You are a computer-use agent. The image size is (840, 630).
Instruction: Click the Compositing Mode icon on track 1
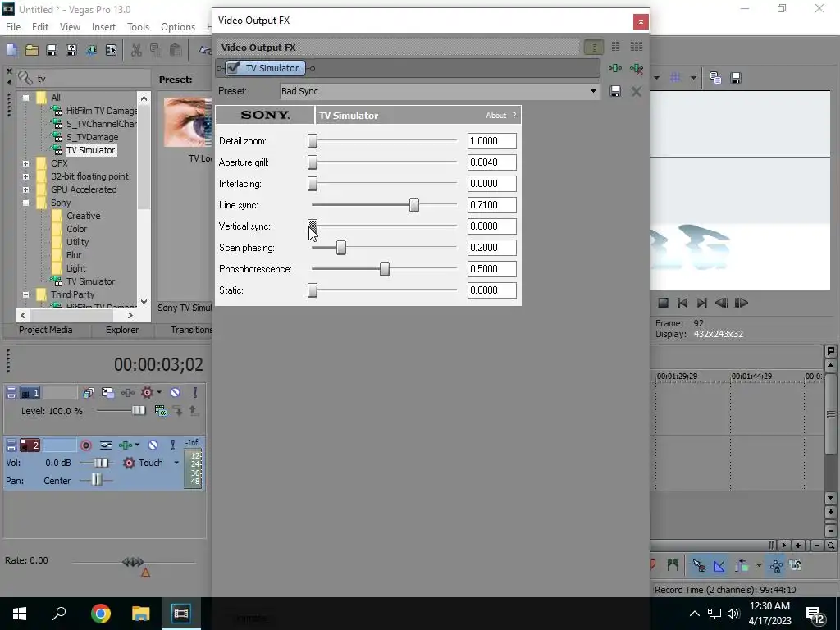coord(160,411)
